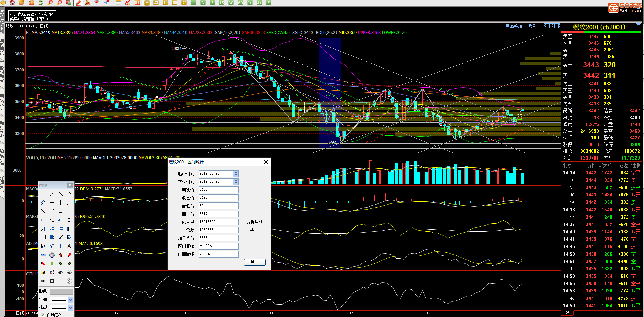
Task: Select the rectangle drawing tool
Action: coord(61,211)
